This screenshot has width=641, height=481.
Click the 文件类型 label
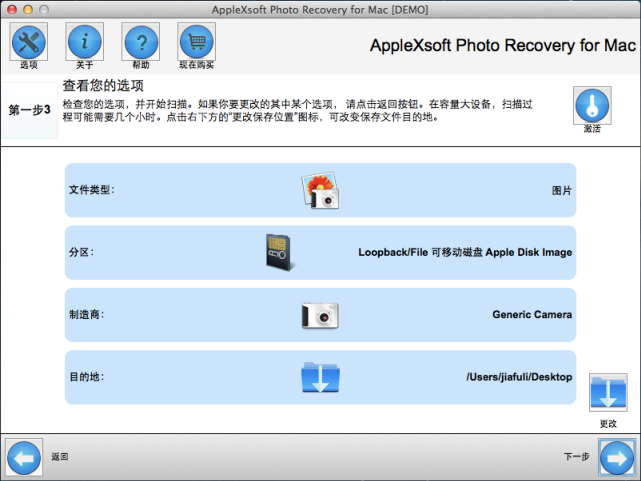(92, 190)
